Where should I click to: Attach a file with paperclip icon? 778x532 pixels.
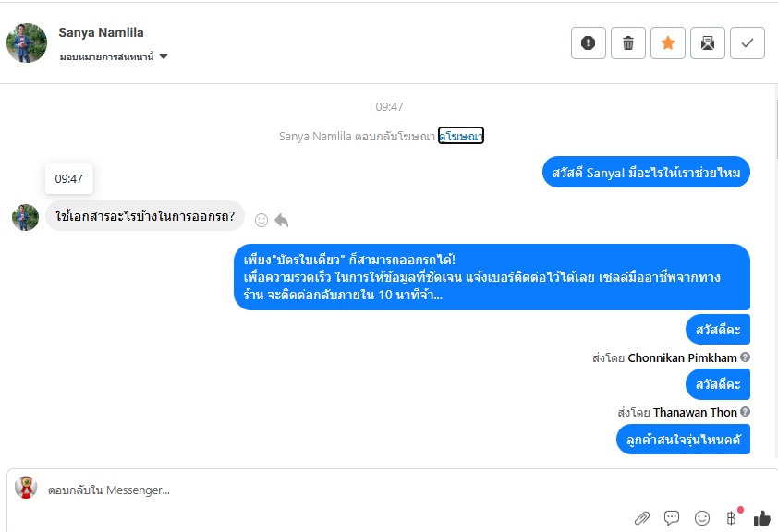point(641,519)
